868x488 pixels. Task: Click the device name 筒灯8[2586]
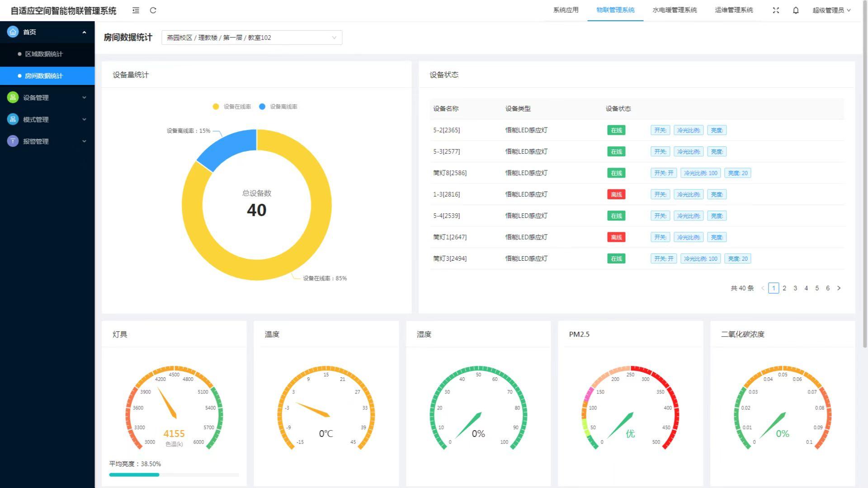[450, 173]
